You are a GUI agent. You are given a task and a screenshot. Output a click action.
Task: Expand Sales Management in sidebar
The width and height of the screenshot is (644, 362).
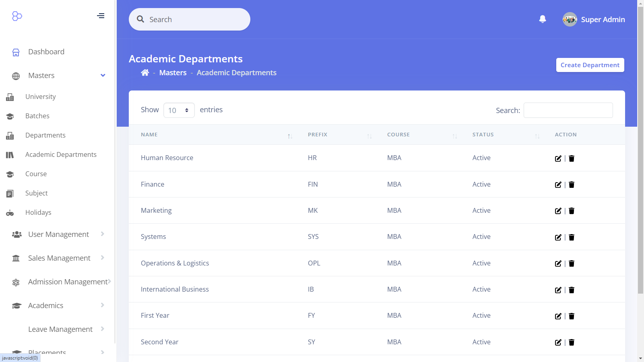pos(59,258)
